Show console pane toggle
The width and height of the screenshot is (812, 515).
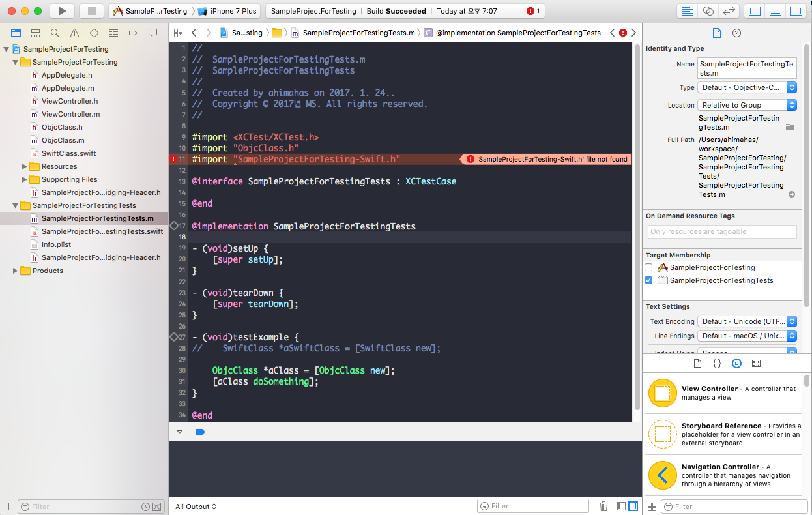pos(633,506)
